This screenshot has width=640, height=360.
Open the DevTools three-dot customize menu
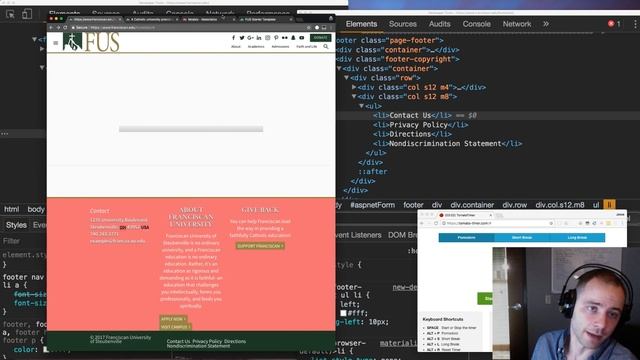(x=635, y=24)
